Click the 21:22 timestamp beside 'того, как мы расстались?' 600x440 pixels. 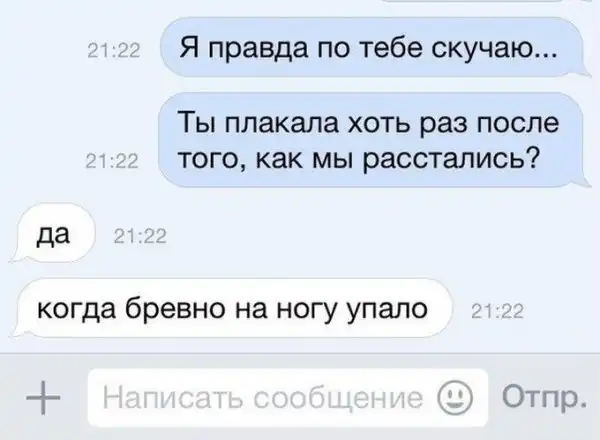(x=112, y=161)
